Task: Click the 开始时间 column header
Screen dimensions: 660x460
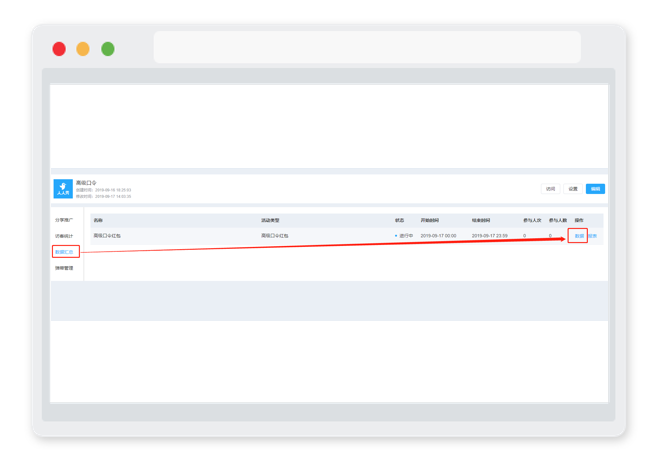Action: pyautogui.click(x=429, y=221)
